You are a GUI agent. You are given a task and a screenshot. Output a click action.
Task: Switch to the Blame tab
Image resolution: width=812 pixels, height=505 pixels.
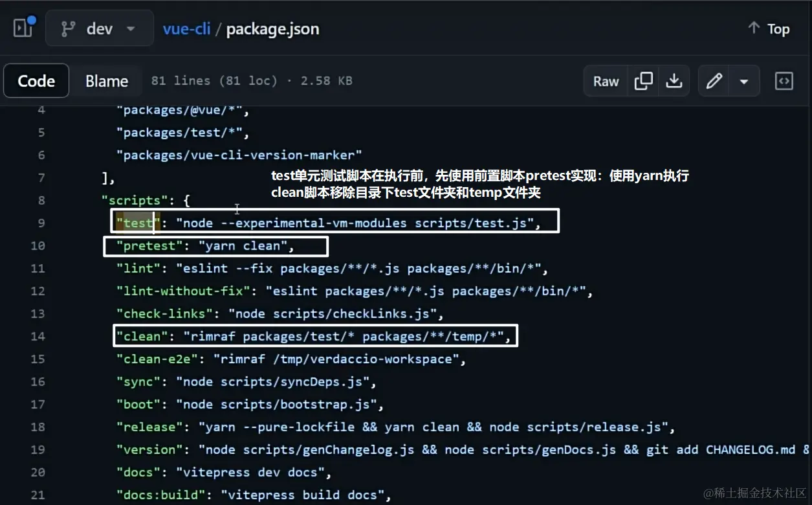(107, 81)
